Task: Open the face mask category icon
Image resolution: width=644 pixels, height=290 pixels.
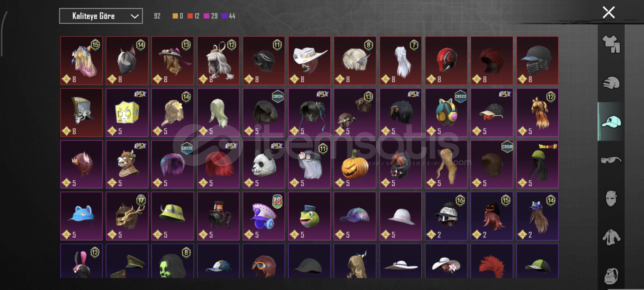Action: (611, 199)
